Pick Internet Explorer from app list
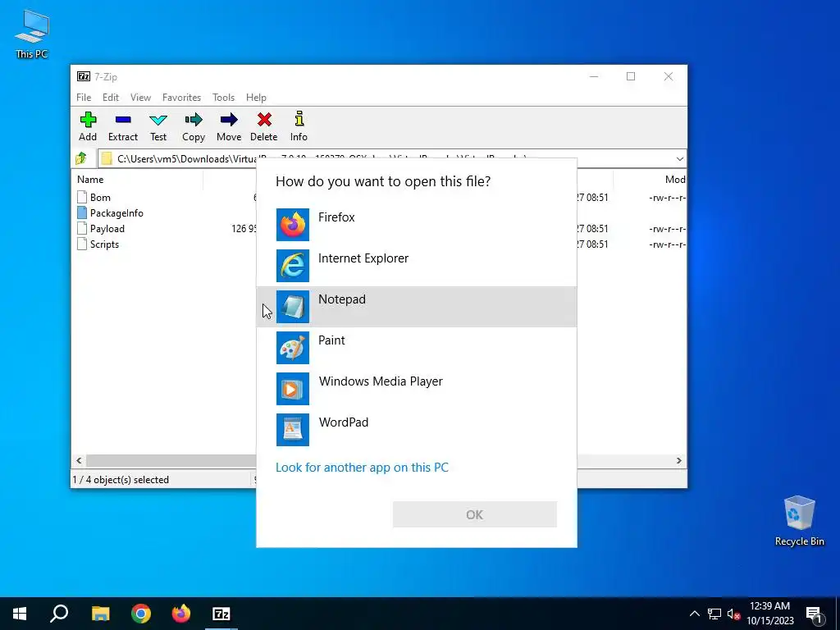This screenshot has height=630, width=840. 416,266
